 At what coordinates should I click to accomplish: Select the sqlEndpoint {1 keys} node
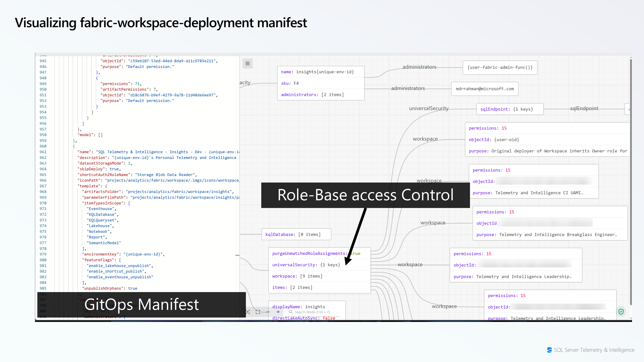510,109
